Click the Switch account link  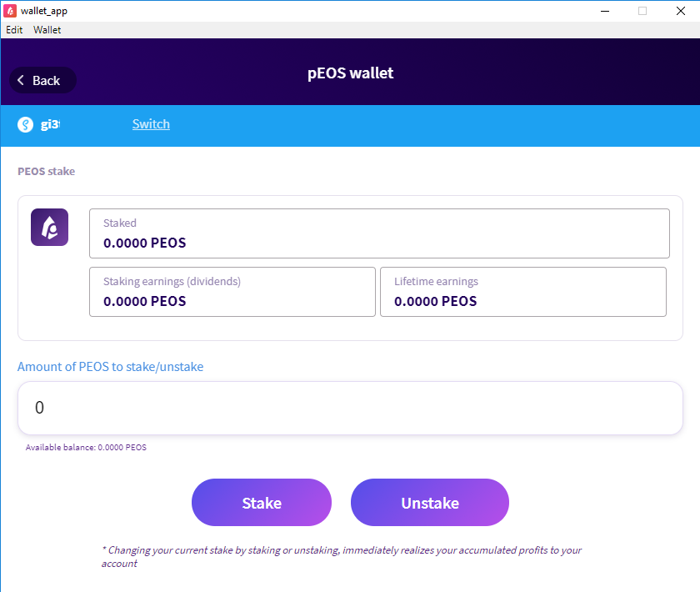pos(151,124)
